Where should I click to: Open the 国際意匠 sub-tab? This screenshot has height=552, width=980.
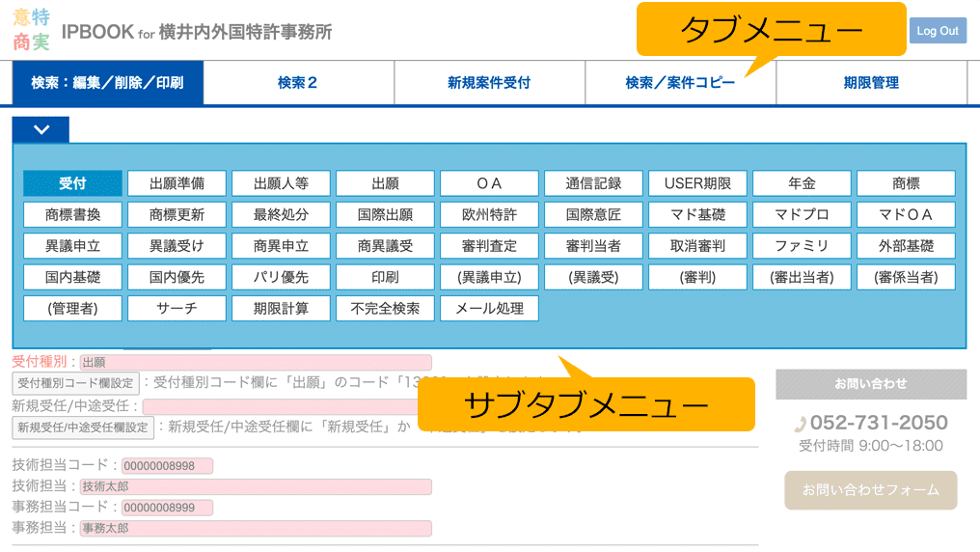pos(594,215)
